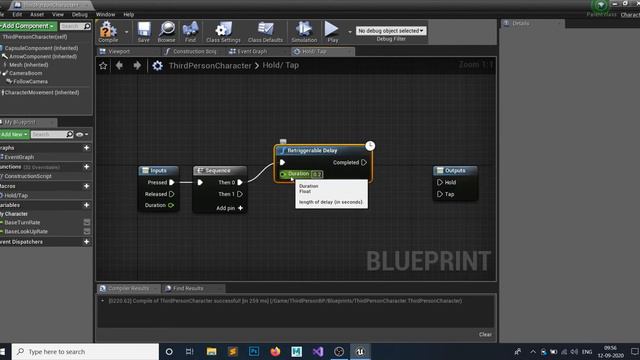The image size is (640, 360).
Task: Click the Browse toolbar icon
Action: [167, 32]
